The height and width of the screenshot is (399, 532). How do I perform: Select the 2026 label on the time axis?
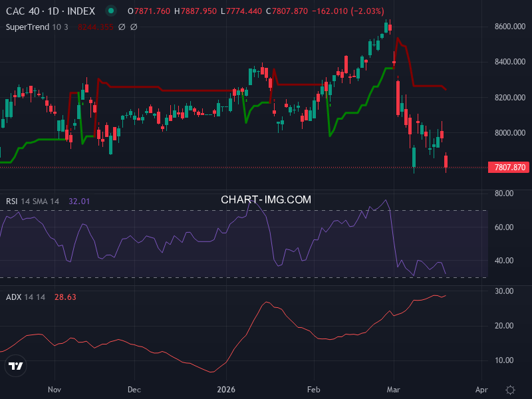[x=227, y=390]
